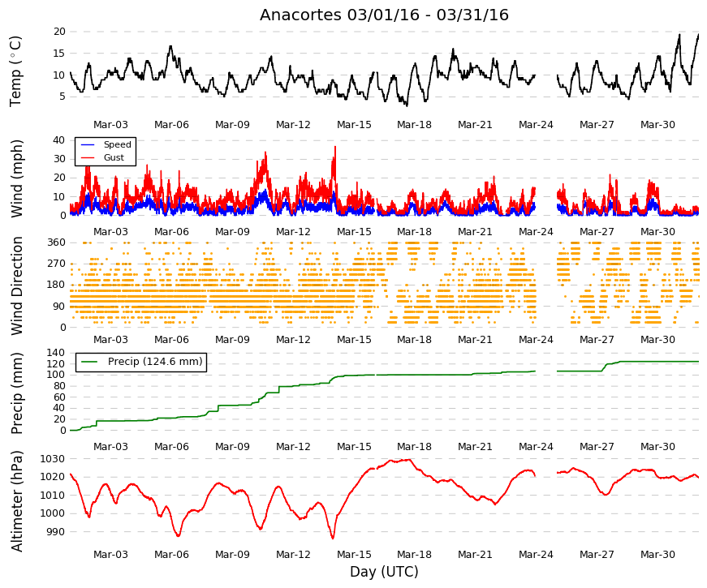707x588 pixels.
Task: Click Mar-27 tick under precipitation chart
Action: coord(597,447)
